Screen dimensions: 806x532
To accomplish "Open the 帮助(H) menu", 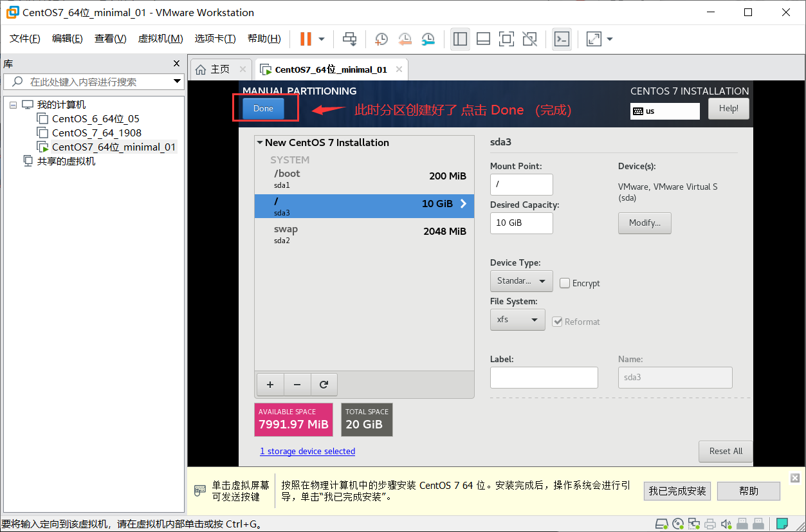I will point(264,39).
